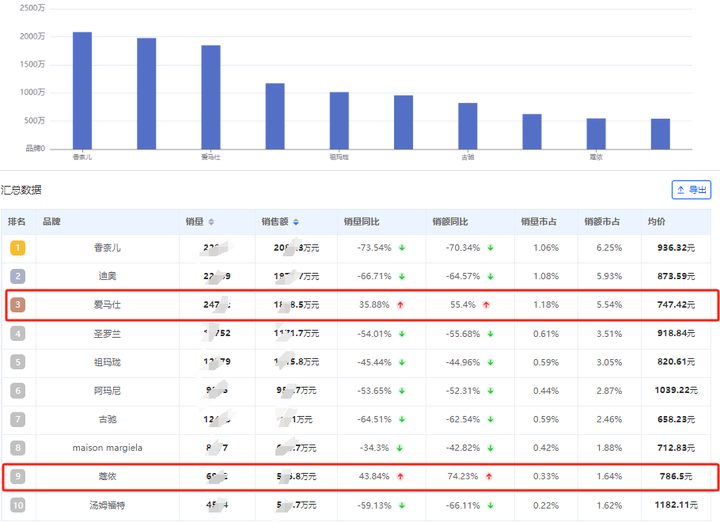Click the 1000万 y-axis label
This screenshot has height=522, width=720.
pos(32,92)
